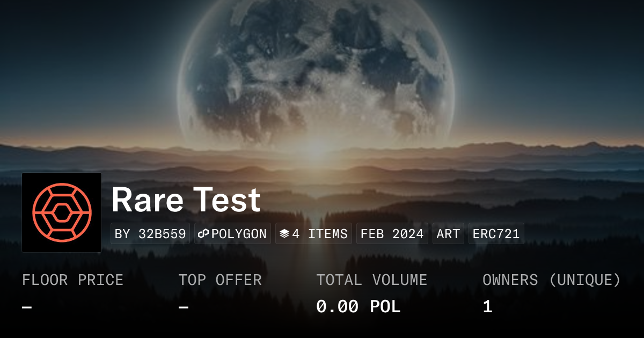The height and width of the screenshot is (338, 644).
Task: Click the Polygon chain link icon
Action: coord(203,234)
